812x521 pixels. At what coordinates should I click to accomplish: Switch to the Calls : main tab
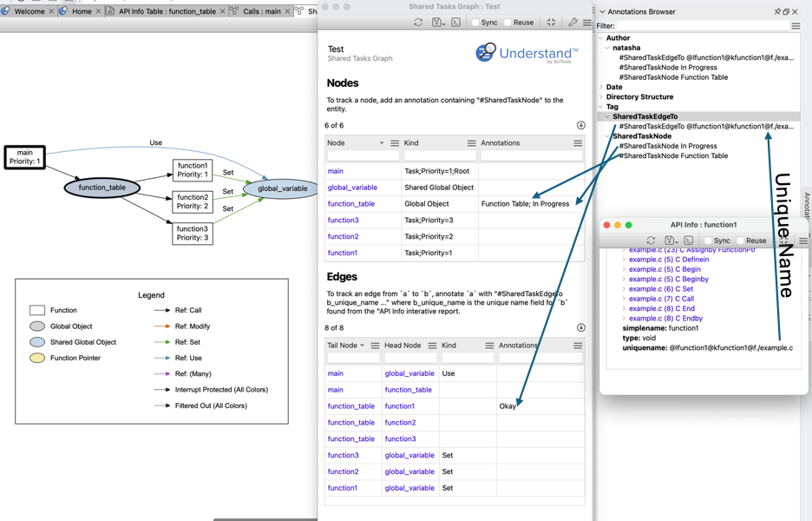point(262,11)
